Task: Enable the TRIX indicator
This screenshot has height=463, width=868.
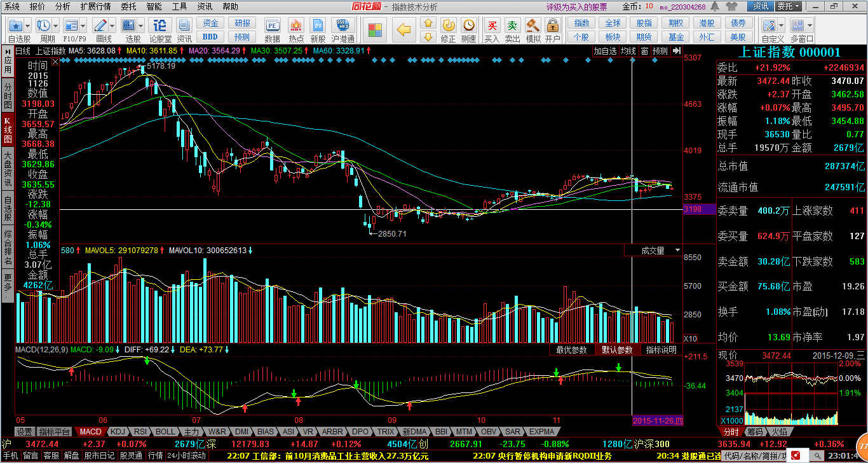Action: pyautogui.click(x=386, y=431)
